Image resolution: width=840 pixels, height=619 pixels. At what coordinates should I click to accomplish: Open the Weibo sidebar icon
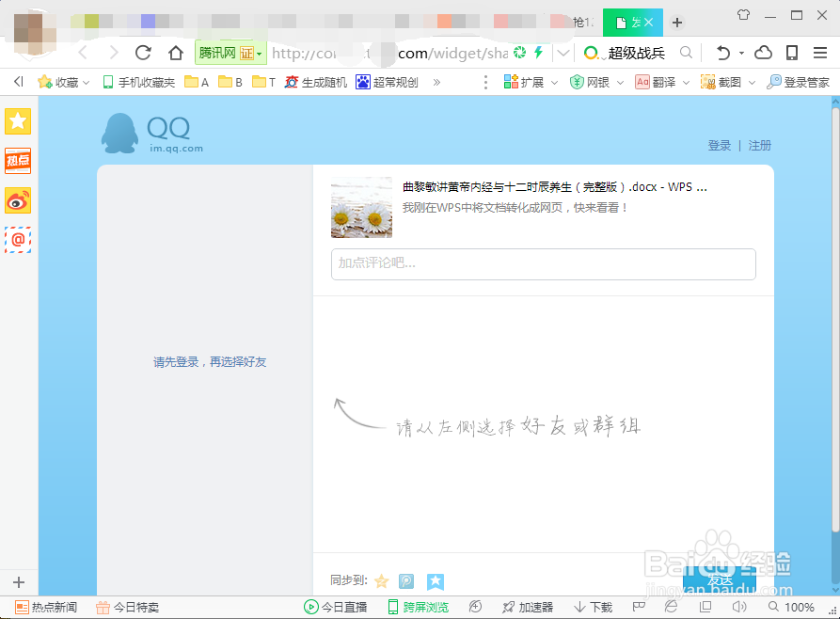[x=18, y=200]
